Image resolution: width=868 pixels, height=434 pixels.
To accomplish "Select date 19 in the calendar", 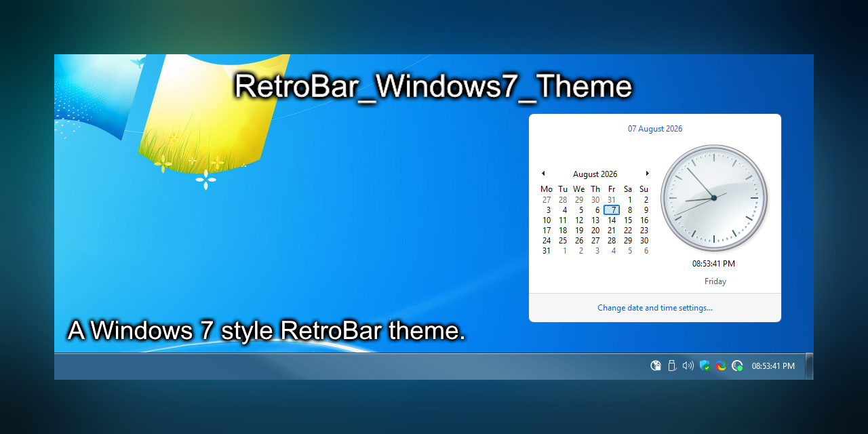I will [579, 231].
